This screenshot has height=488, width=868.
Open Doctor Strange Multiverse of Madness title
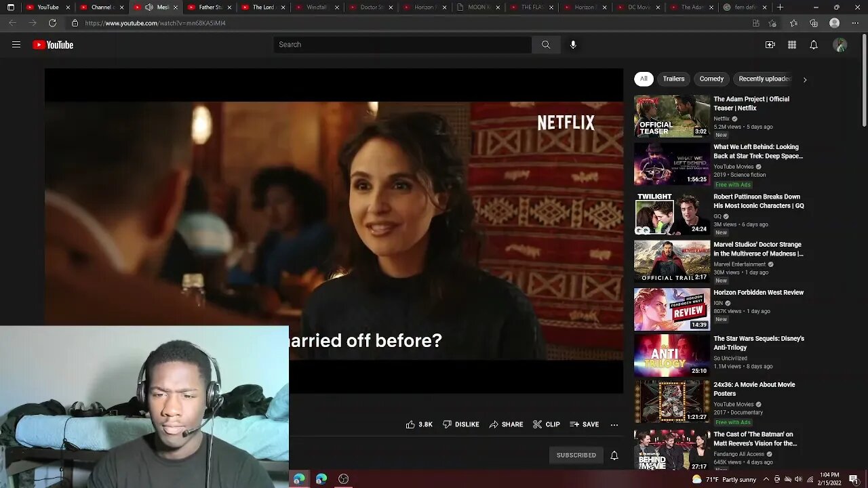point(758,249)
